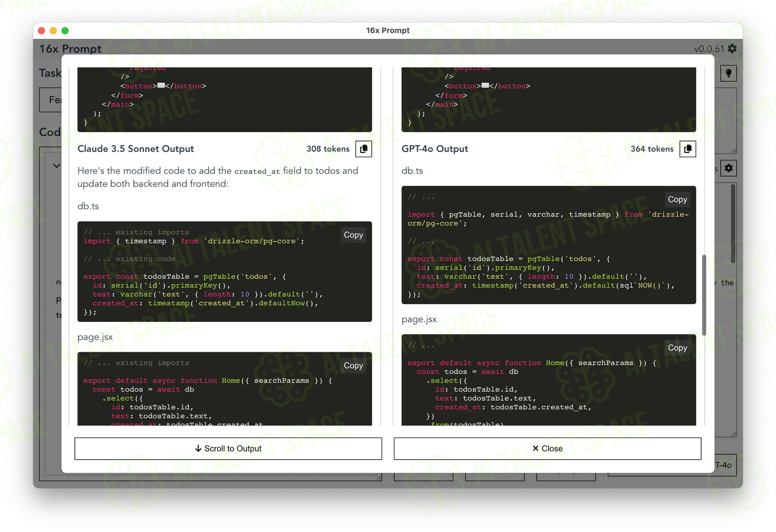
Task: Copy Claude's page.jsx code block
Action: (x=353, y=366)
